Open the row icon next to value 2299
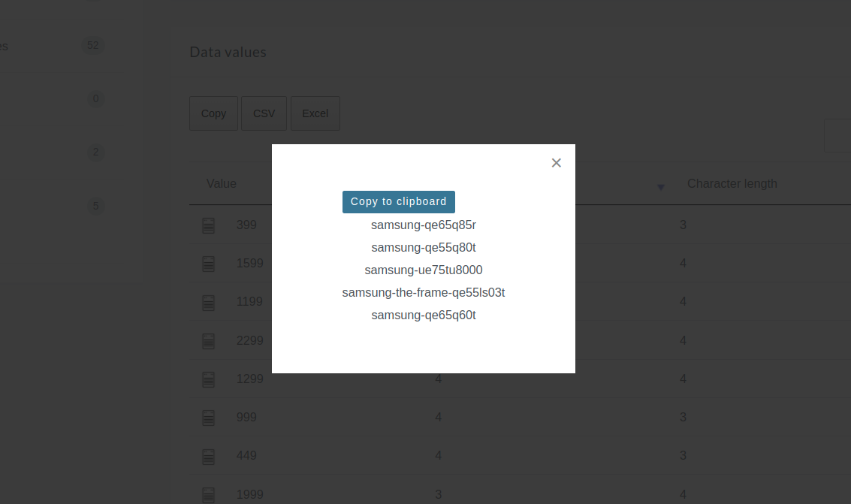Screen dimensions: 851x504 coord(208,341)
